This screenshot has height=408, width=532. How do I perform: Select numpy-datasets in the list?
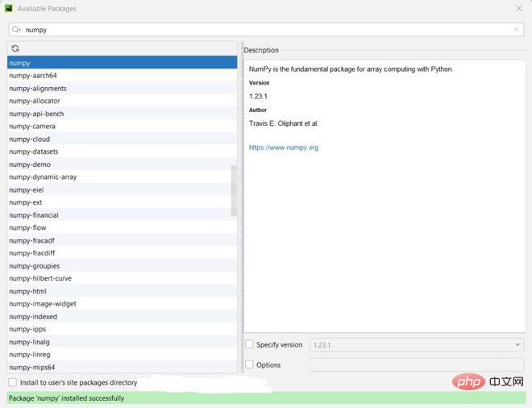point(123,152)
